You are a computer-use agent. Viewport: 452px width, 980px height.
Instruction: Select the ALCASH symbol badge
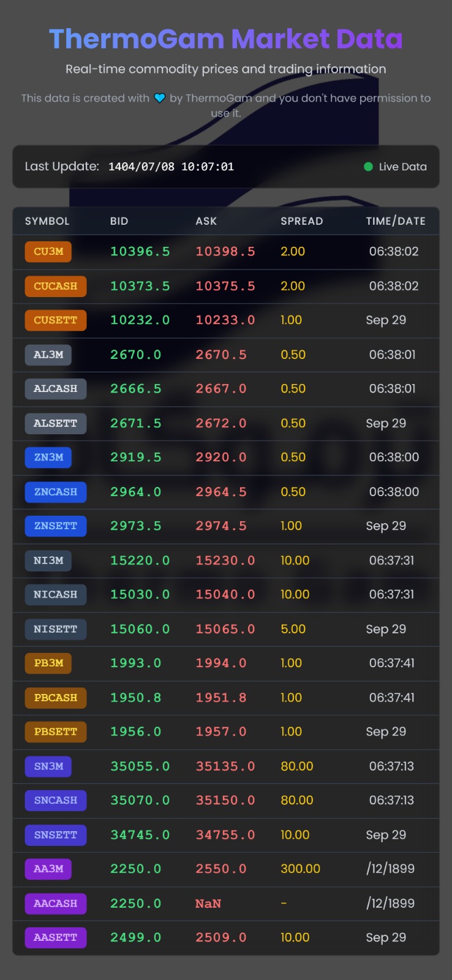pos(56,389)
